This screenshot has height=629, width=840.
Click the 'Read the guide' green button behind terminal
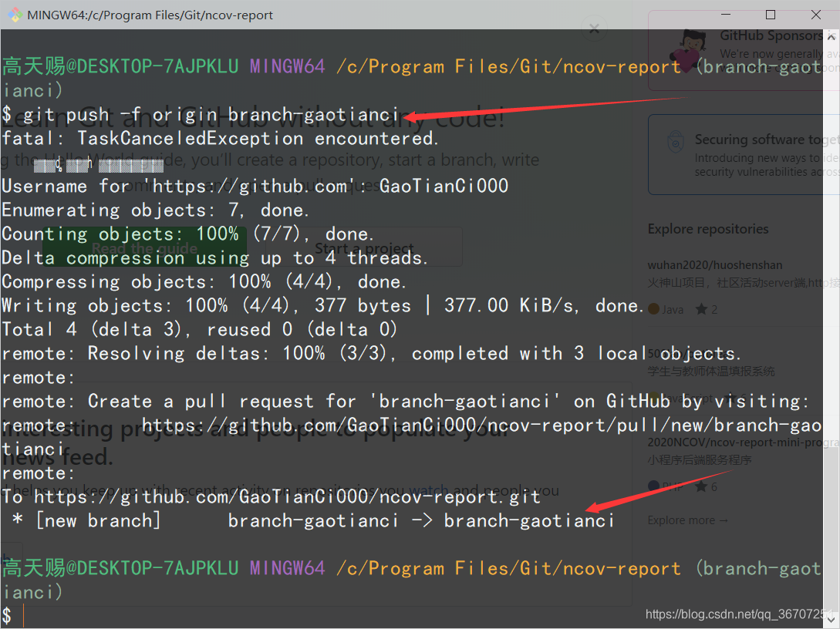coord(145,248)
